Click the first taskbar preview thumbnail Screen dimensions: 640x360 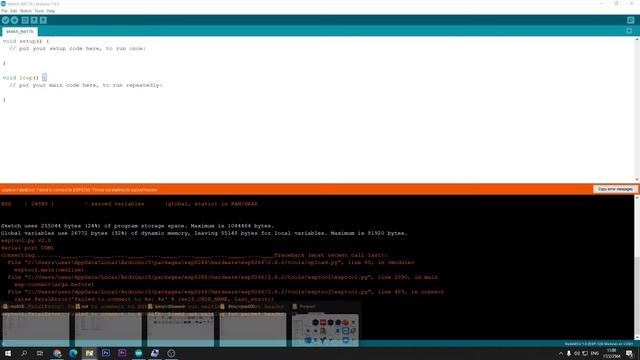36,329
